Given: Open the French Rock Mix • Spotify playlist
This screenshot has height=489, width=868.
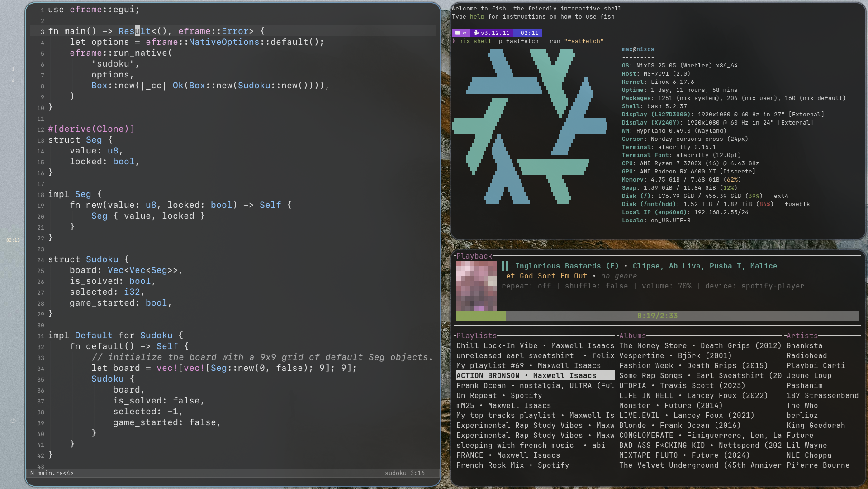Looking at the screenshot, I should coord(535,465).
